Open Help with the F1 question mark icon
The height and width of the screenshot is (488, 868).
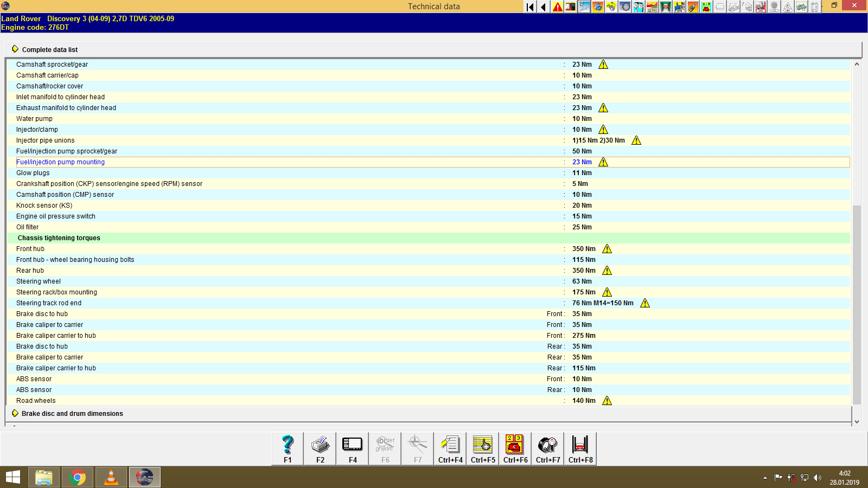pyautogui.click(x=287, y=448)
